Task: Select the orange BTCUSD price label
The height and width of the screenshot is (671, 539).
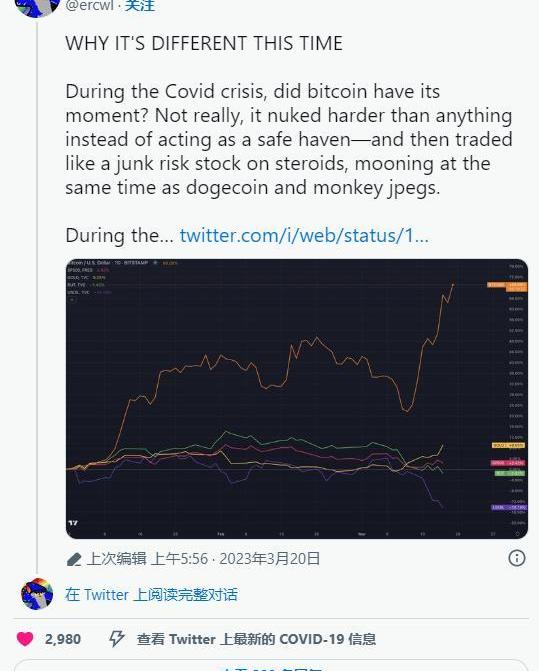Action: pyautogui.click(x=507, y=285)
